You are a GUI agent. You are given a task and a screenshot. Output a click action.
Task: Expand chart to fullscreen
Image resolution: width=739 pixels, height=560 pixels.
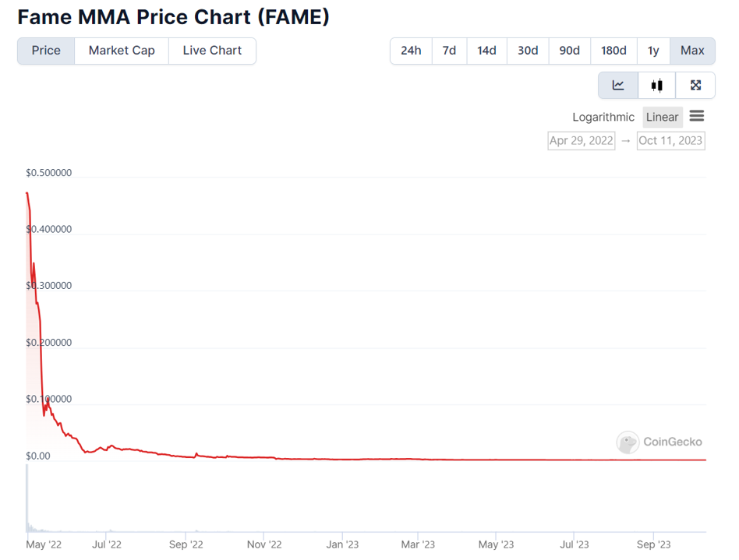click(695, 86)
